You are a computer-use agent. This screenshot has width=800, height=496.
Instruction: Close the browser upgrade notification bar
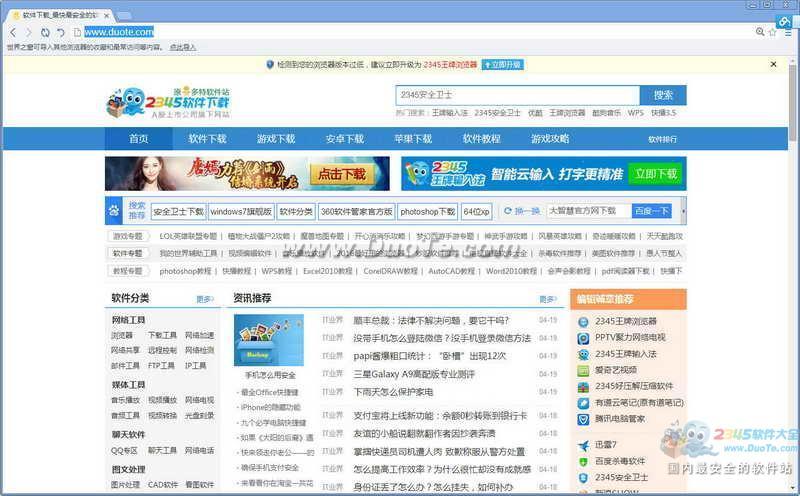773,64
